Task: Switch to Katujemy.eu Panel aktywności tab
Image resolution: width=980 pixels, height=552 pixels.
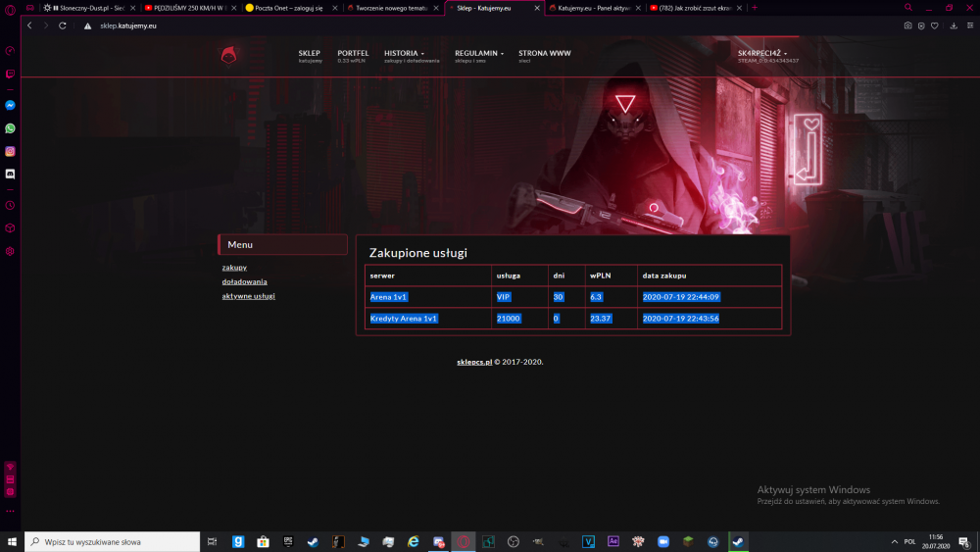Action: point(595,8)
